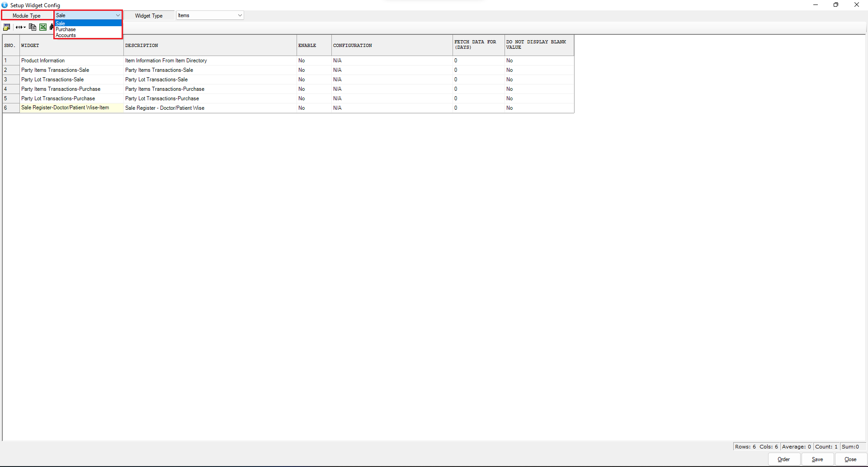Open the Widget Type Items dropdown
The image size is (868, 467).
pos(240,15)
